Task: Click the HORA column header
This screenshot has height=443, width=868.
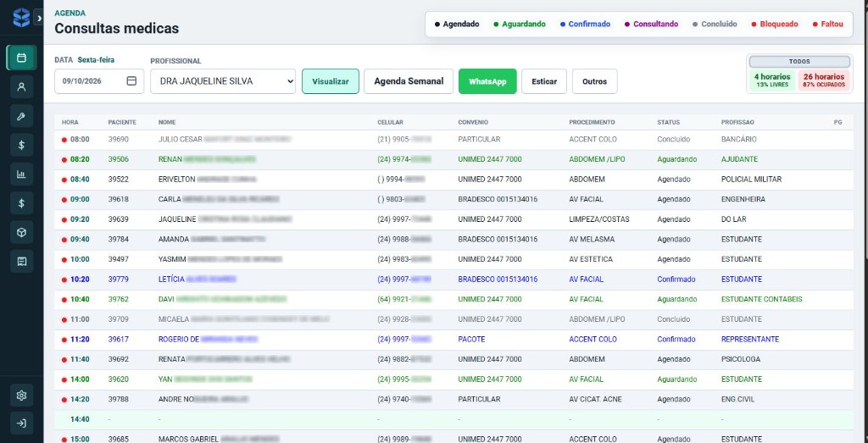Action: coord(70,122)
